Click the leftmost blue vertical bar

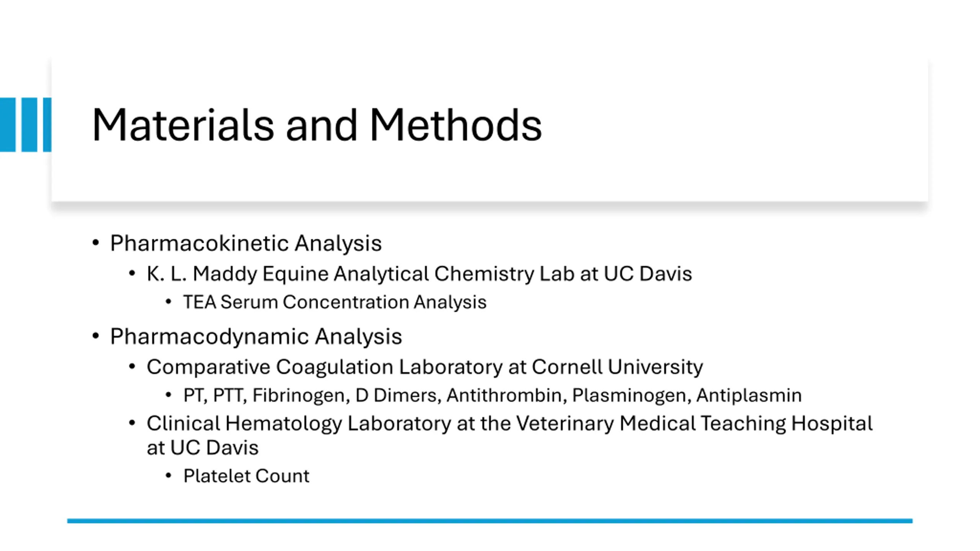pos(8,125)
